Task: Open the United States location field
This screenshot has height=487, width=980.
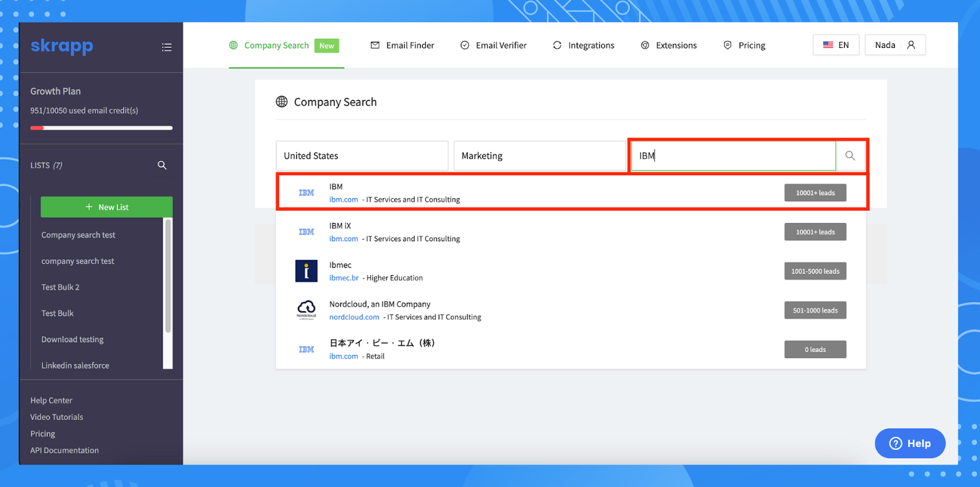Action: pyautogui.click(x=362, y=156)
